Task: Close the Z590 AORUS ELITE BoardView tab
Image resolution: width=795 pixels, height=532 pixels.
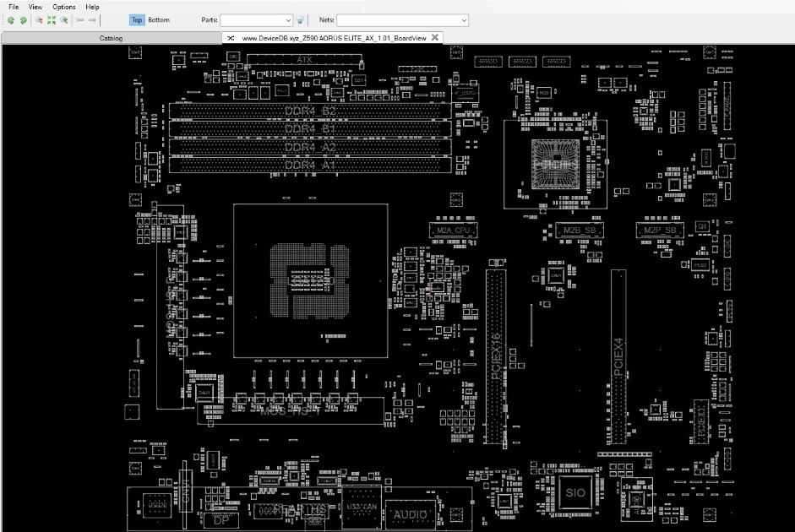Action: pos(435,37)
